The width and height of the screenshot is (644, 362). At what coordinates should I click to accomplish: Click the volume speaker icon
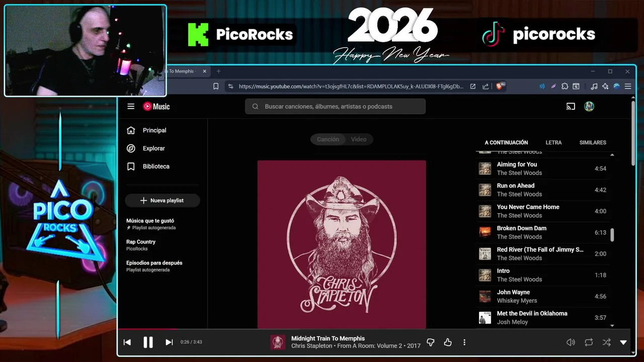pos(571,342)
